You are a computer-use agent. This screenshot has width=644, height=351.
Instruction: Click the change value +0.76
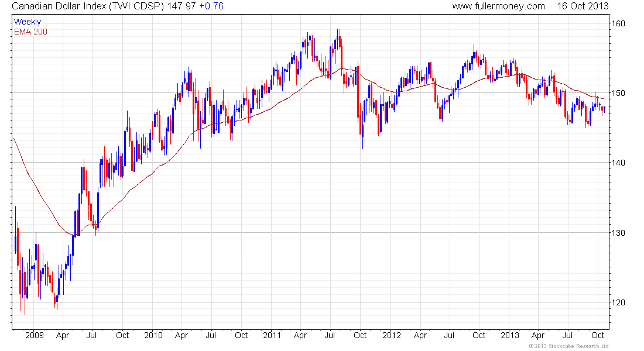coord(211,6)
